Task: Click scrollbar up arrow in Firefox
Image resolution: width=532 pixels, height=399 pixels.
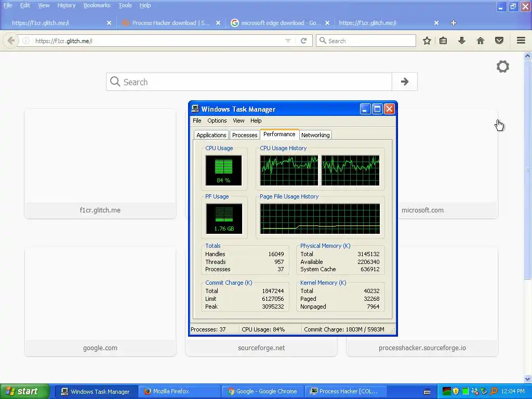Action: [527, 56]
